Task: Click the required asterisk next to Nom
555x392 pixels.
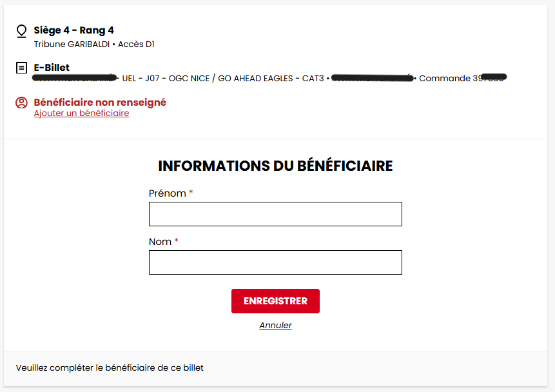Action: (x=177, y=241)
